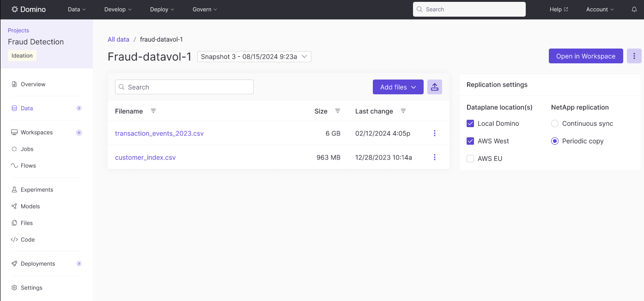Click the Filename column header
The width and height of the screenshot is (644, 301).
click(129, 111)
